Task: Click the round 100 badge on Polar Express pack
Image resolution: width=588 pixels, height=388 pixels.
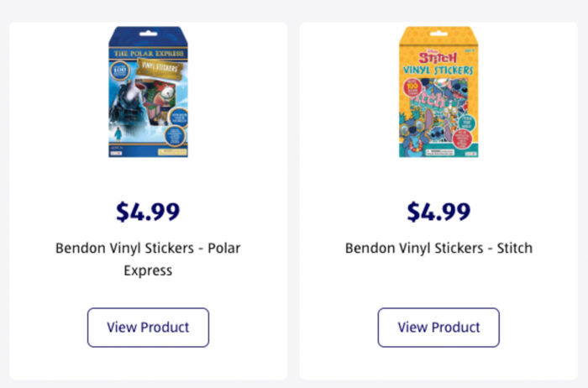Action: (x=118, y=70)
